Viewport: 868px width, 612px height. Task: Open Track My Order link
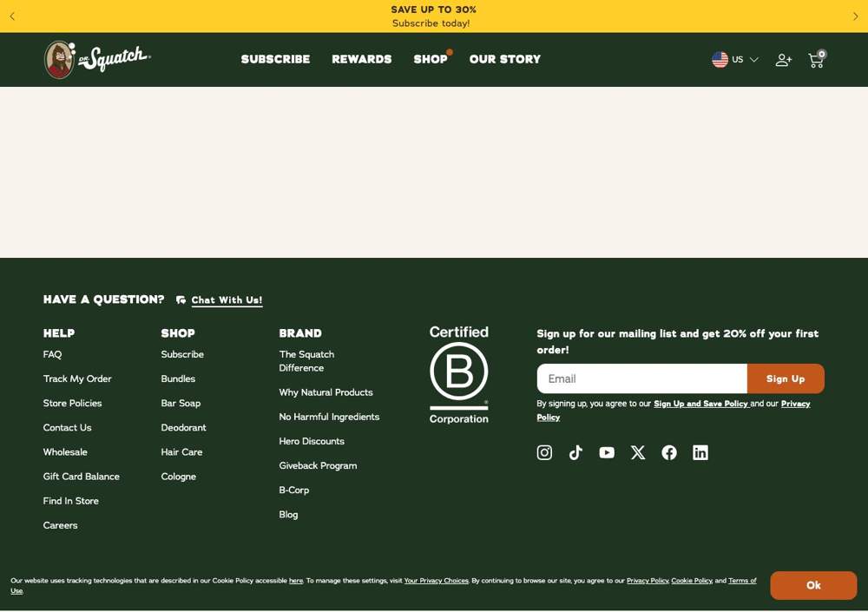[x=77, y=378]
